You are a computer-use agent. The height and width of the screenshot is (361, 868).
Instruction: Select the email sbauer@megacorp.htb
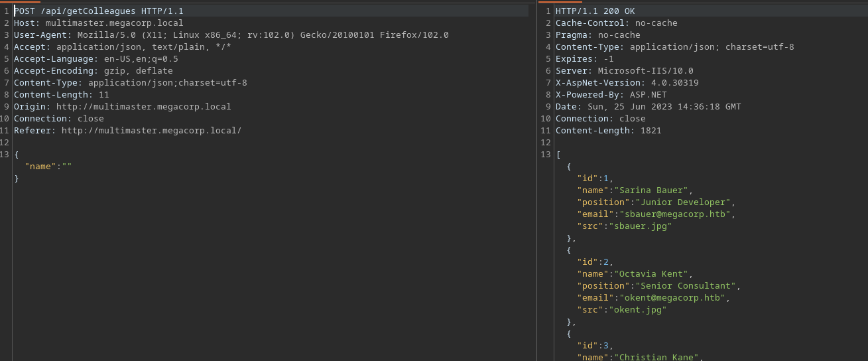coord(675,214)
